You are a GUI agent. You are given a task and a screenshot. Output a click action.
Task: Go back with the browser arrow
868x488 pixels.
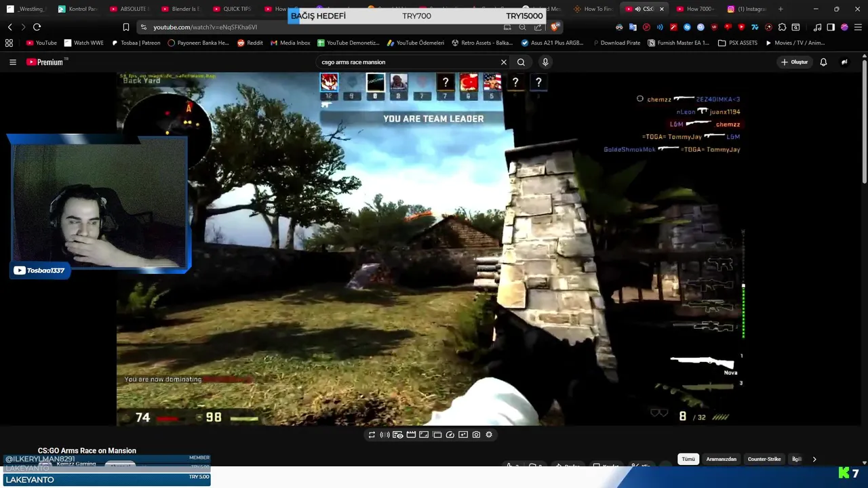[x=9, y=26]
